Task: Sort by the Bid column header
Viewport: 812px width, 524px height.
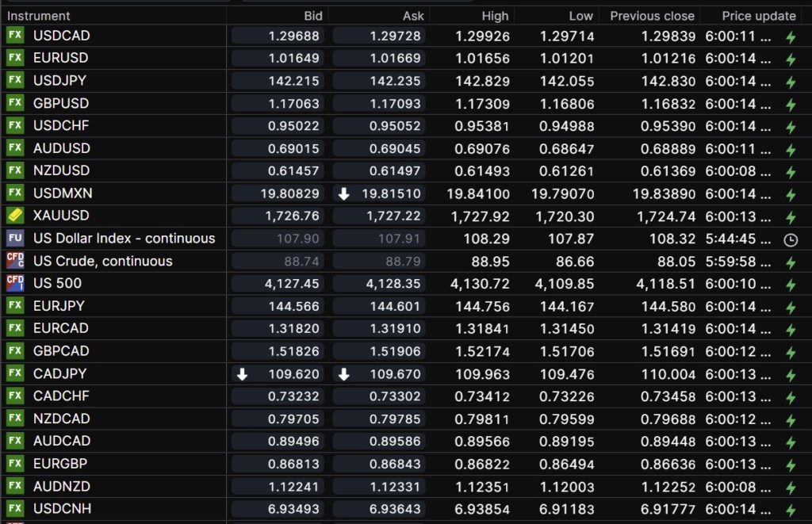Action: (x=313, y=16)
